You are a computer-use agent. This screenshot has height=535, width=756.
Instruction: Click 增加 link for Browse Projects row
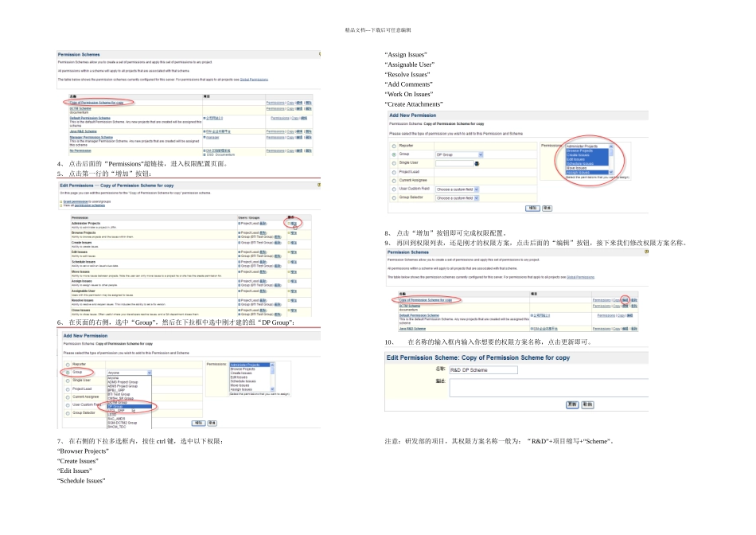(294, 233)
